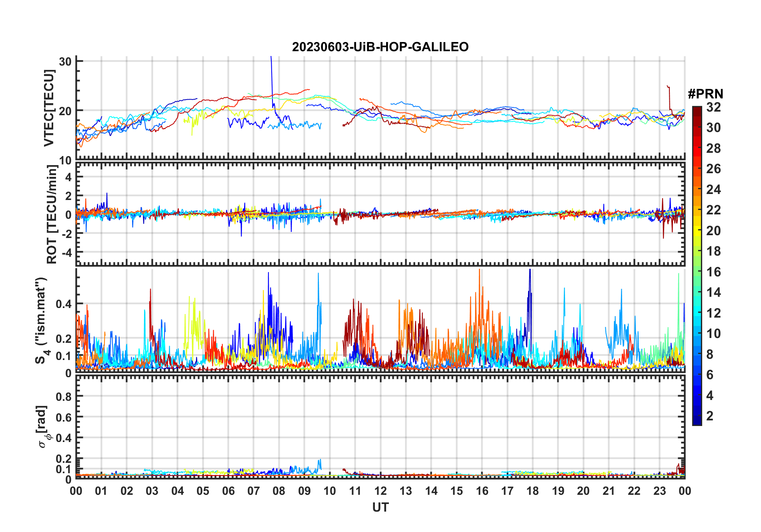Click the "26" label on the PRN colorbar
This screenshot has width=761, height=532.
(x=713, y=169)
